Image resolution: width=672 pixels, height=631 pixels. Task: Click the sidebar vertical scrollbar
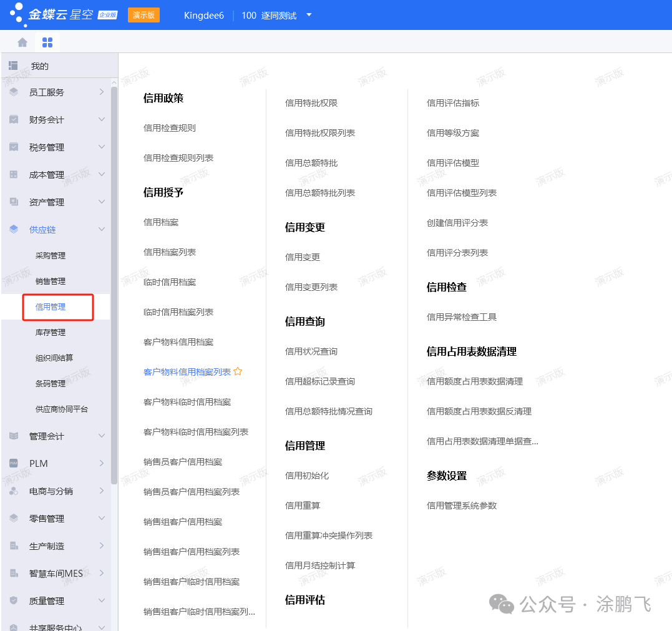114,281
